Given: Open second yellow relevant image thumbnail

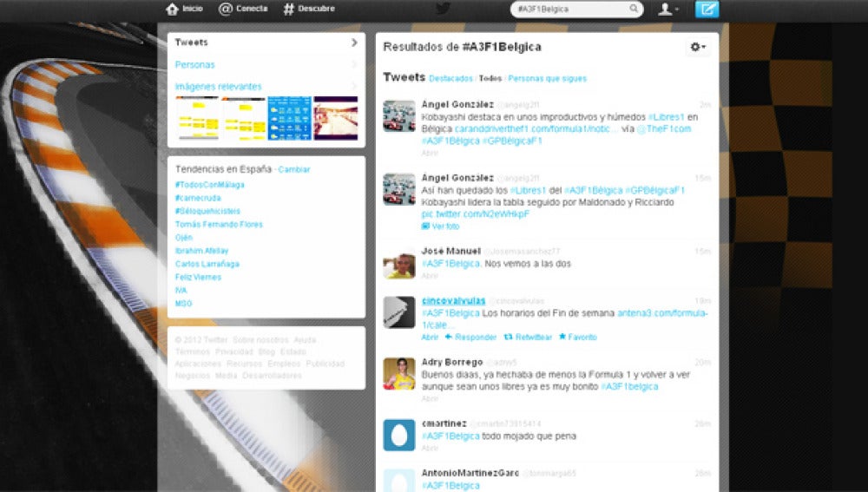Looking at the screenshot, I should (244, 118).
